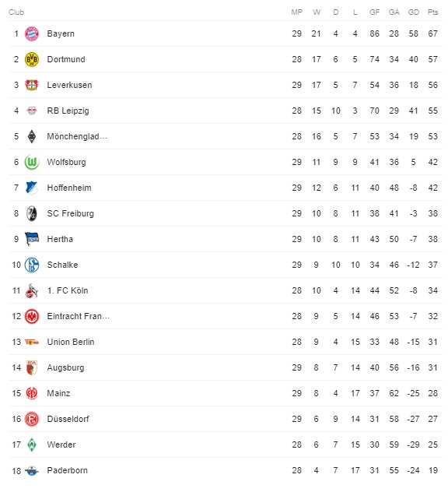Select the Hertha flag logo

point(32,239)
